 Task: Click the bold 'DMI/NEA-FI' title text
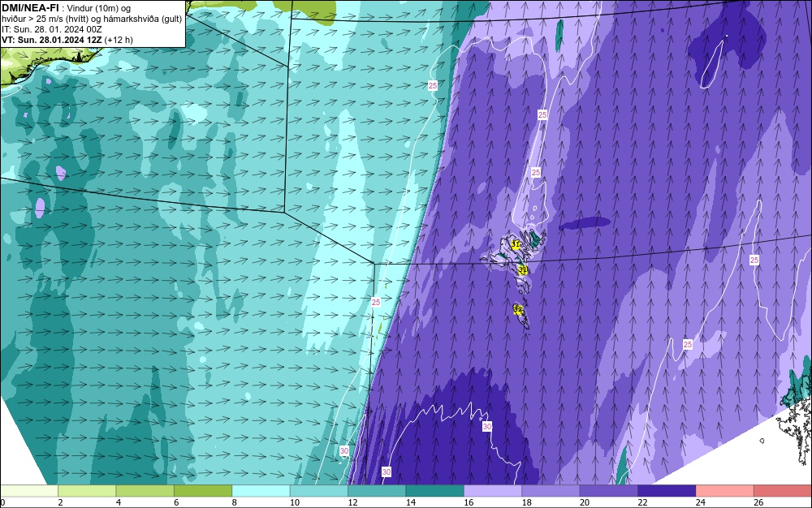pos(30,7)
